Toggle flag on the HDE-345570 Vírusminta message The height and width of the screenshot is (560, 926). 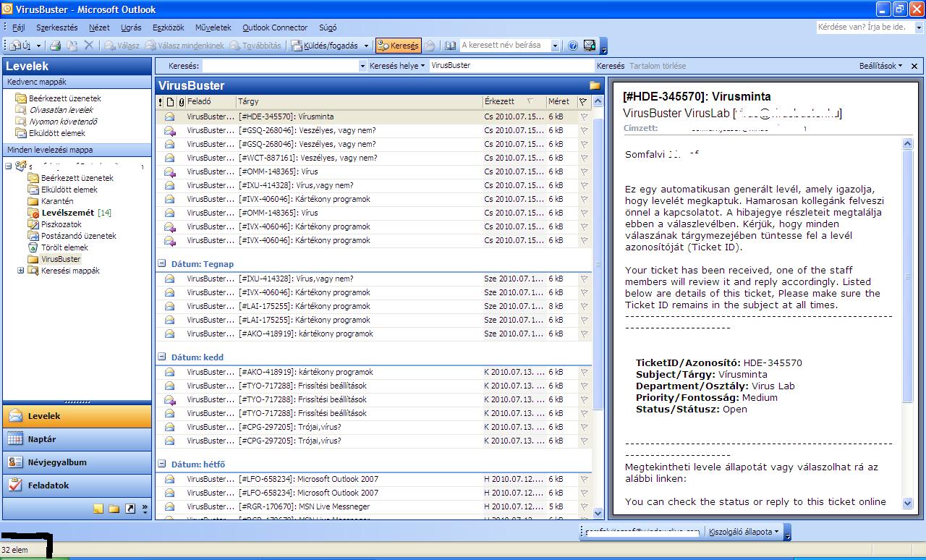tap(584, 116)
